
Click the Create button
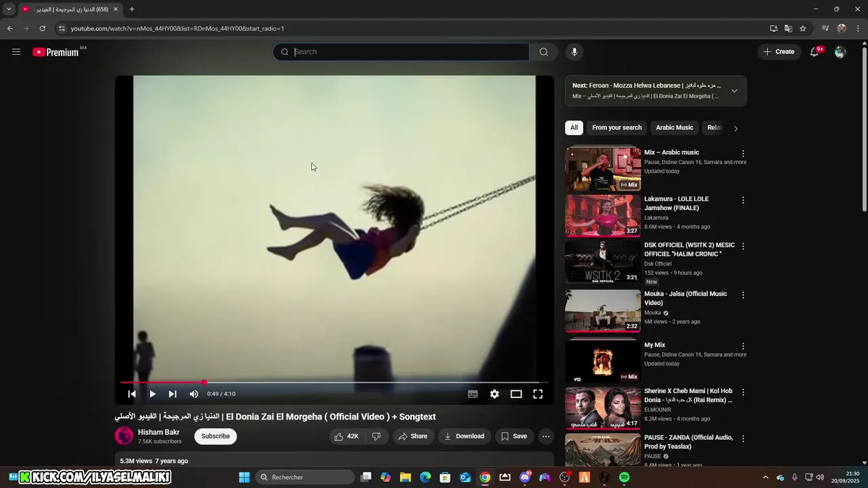[778, 52]
